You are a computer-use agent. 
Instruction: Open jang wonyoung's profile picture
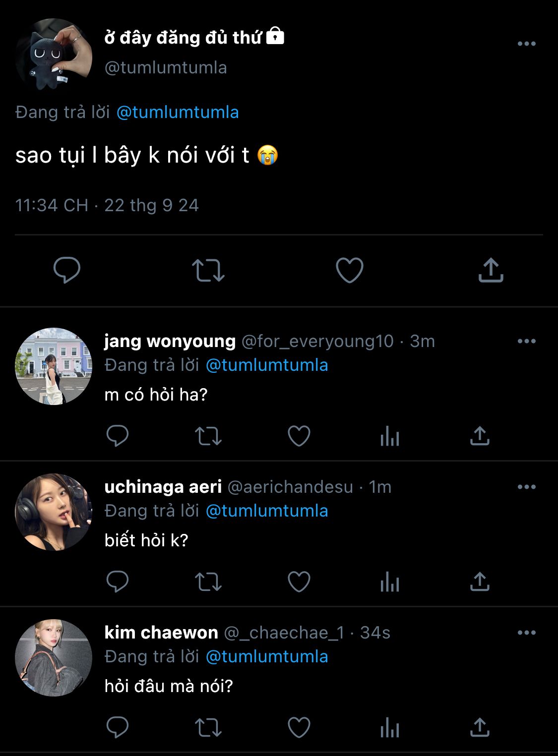pos(54,366)
